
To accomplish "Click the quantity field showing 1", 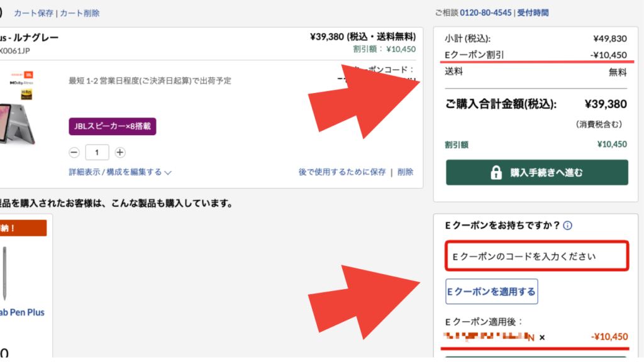I will click(97, 152).
